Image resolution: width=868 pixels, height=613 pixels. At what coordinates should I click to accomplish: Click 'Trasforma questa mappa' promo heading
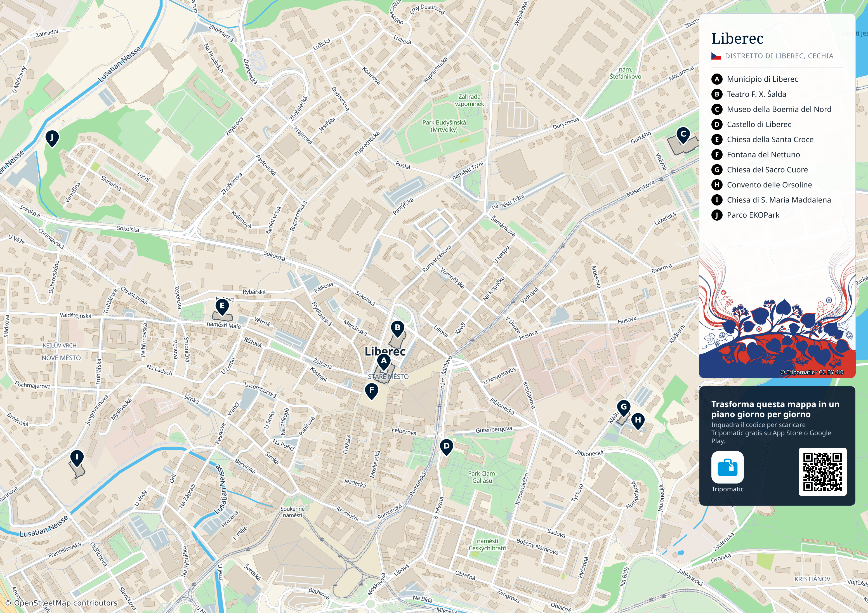point(775,409)
